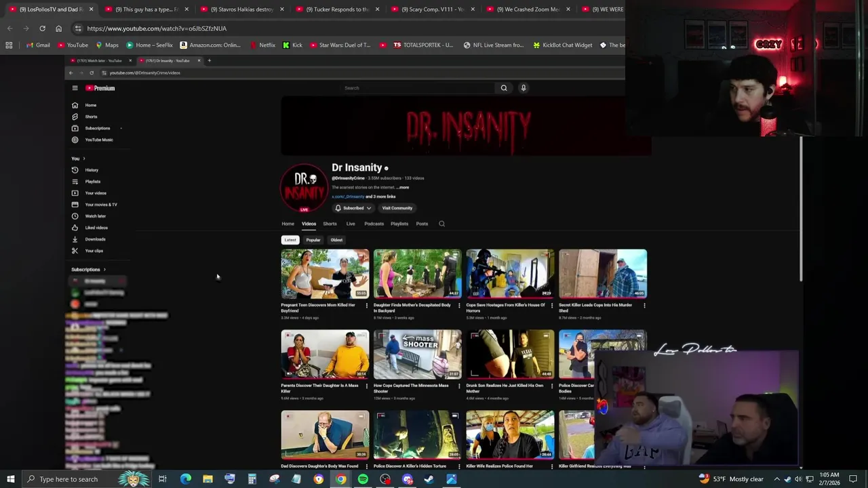The height and width of the screenshot is (488, 868).
Task: Open options for Pregnant Teen video
Action: [x=367, y=306]
